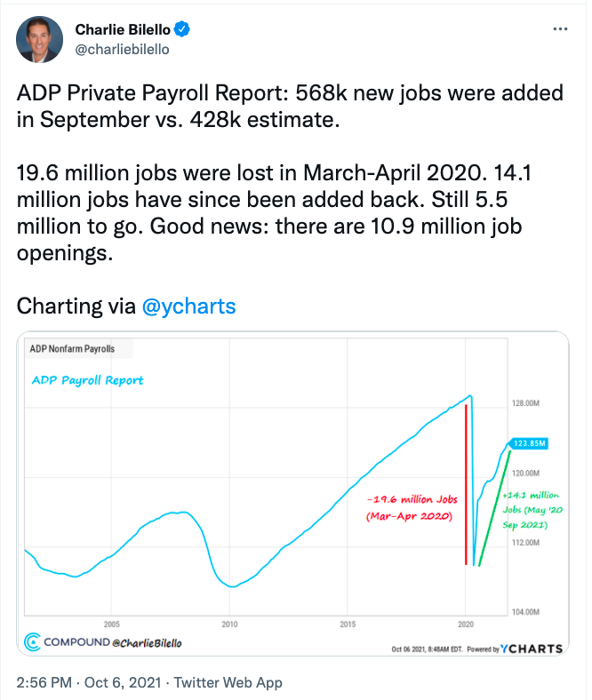Click the 2020 label on chart axis
Viewport: 592px width, 700px height.
click(x=466, y=624)
